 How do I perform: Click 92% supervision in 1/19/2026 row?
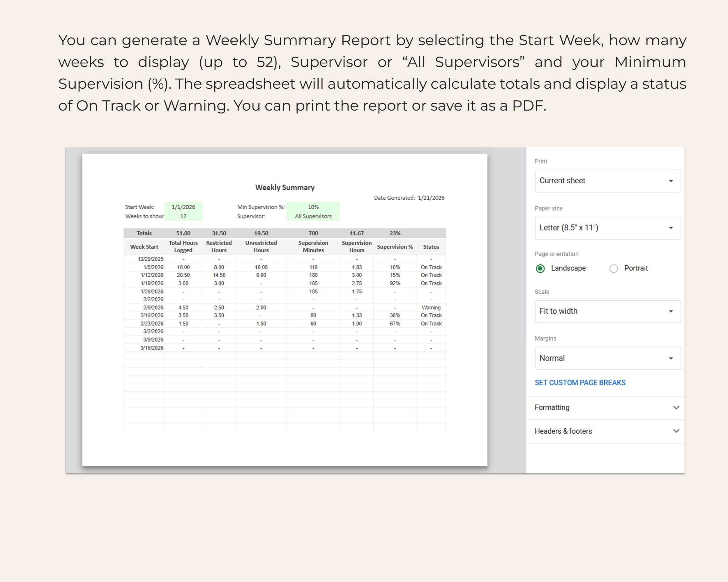click(395, 283)
